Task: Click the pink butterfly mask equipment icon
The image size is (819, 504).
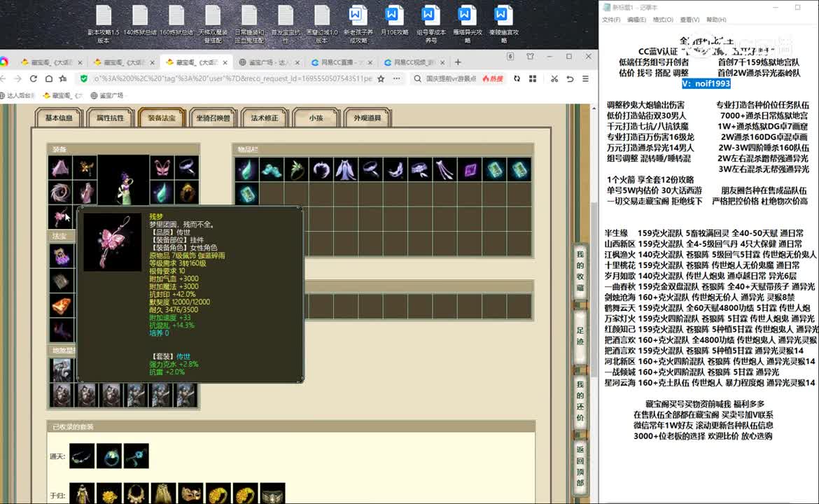Action: click(162, 168)
